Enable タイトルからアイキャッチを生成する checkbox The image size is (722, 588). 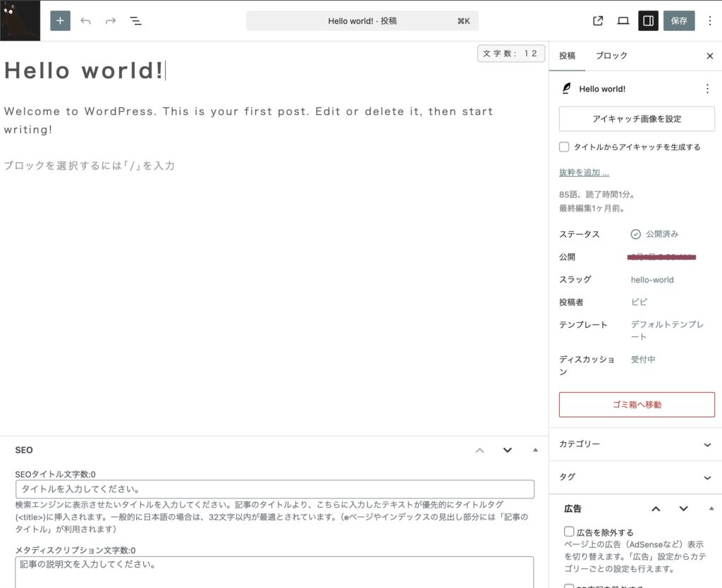pyautogui.click(x=564, y=147)
